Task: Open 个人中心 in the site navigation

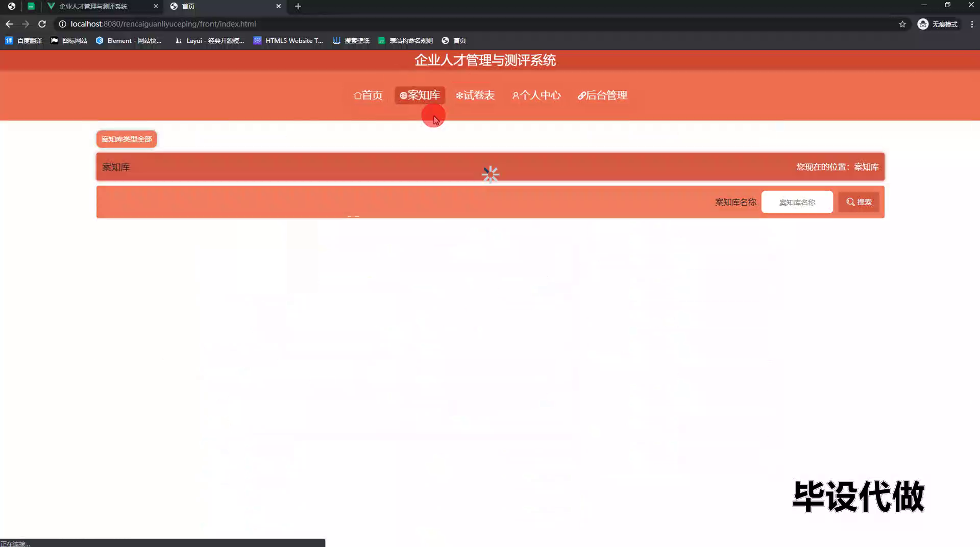Action: pos(536,95)
